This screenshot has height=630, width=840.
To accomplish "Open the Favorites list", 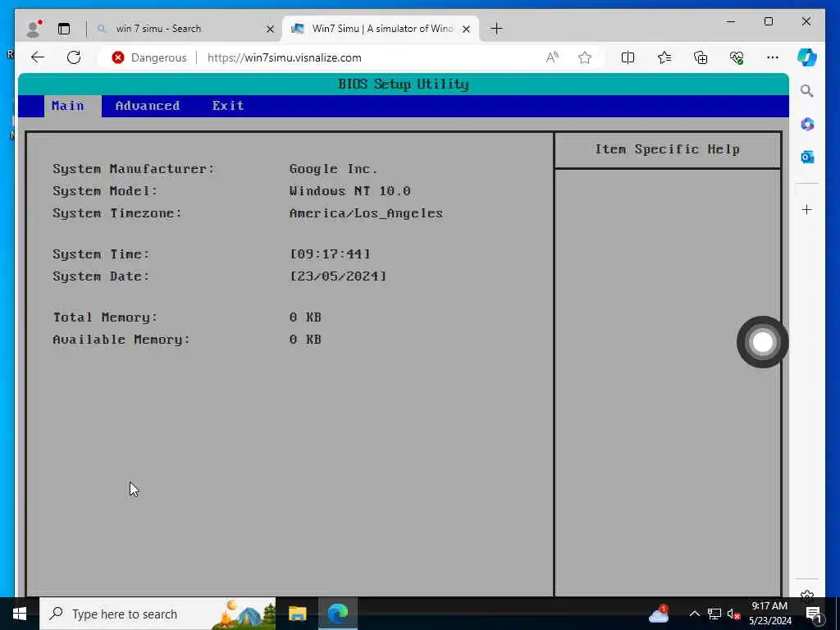I will pyautogui.click(x=664, y=57).
